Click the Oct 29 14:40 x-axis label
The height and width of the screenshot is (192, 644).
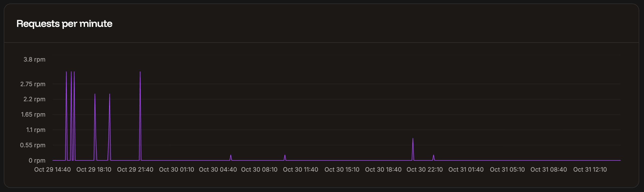coord(53,170)
